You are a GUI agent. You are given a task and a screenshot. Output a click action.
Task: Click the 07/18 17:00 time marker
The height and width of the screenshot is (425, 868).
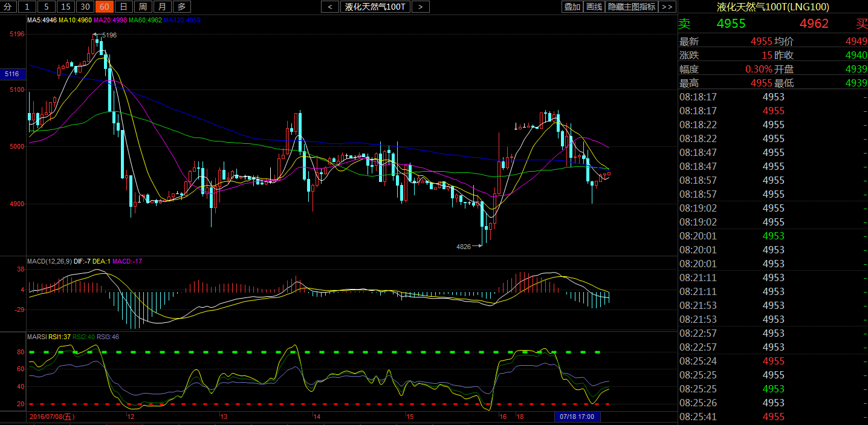tap(577, 417)
